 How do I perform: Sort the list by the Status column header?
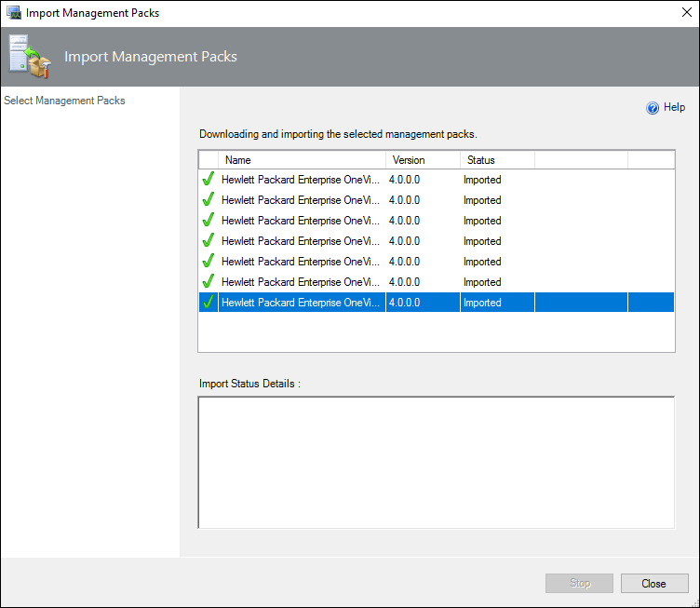click(x=497, y=160)
